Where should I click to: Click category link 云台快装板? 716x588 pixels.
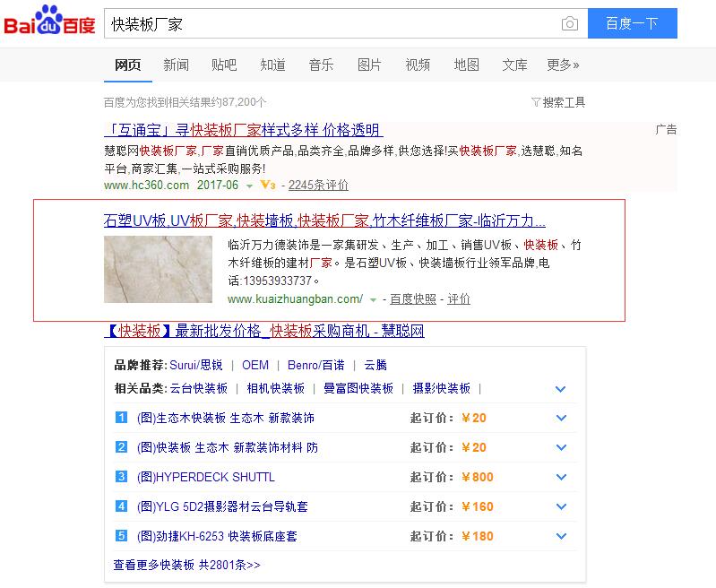tap(199, 388)
